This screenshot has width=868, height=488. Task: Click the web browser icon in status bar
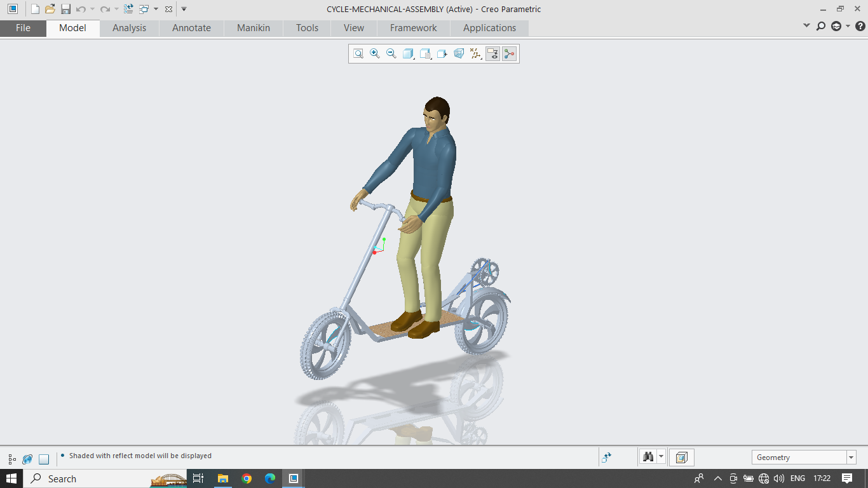pyautogui.click(x=27, y=459)
